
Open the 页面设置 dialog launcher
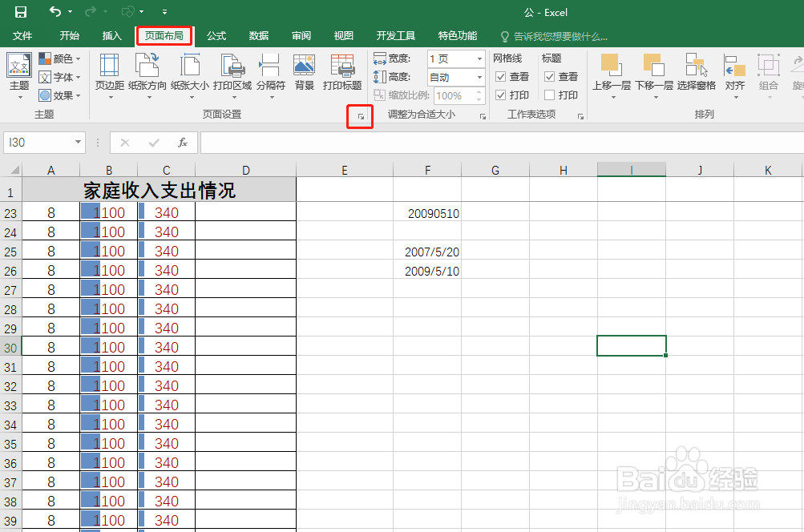(x=361, y=117)
